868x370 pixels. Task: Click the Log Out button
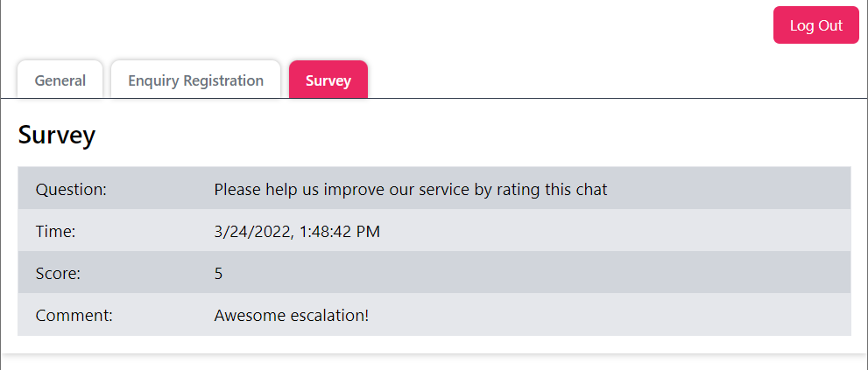tap(815, 25)
